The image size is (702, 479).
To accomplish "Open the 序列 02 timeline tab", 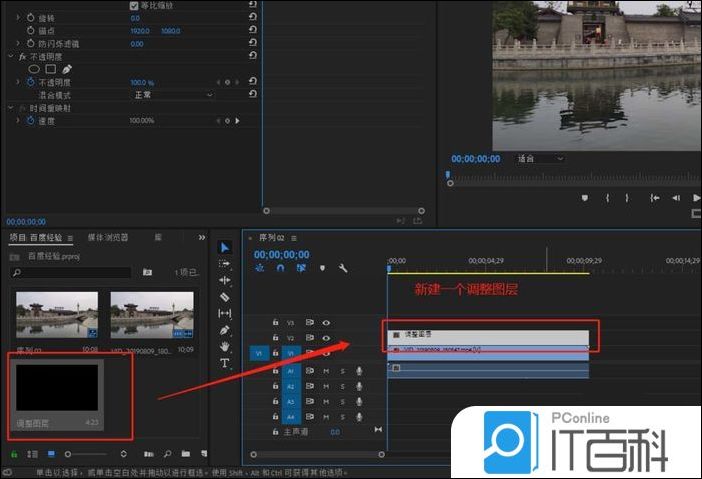I will [x=273, y=238].
